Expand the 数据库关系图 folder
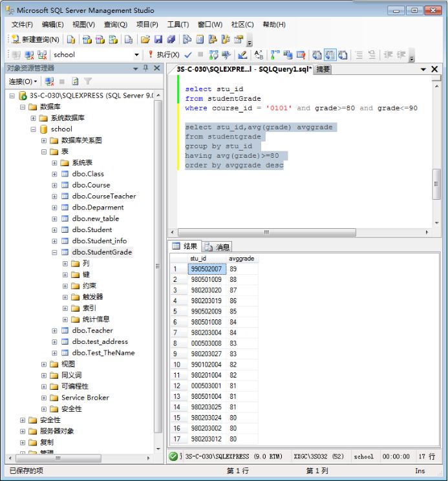448x481 pixels. click(x=44, y=140)
